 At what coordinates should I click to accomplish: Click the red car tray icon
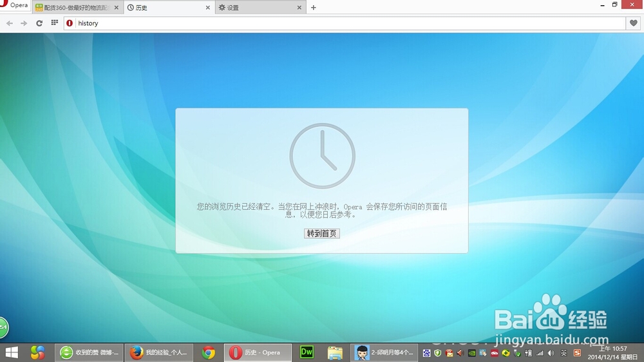click(x=495, y=353)
